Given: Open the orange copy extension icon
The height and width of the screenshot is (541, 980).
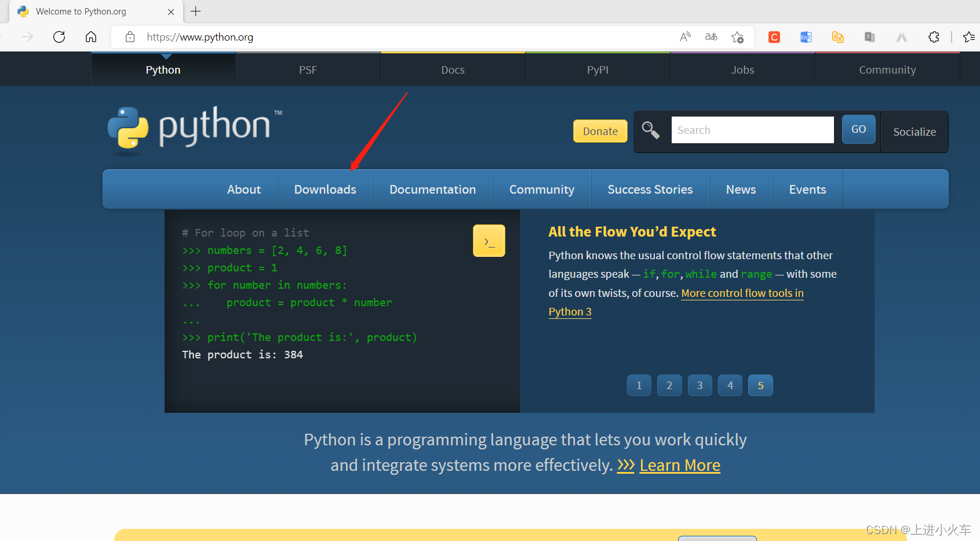Looking at the screenshot, I should pos(838,37).
